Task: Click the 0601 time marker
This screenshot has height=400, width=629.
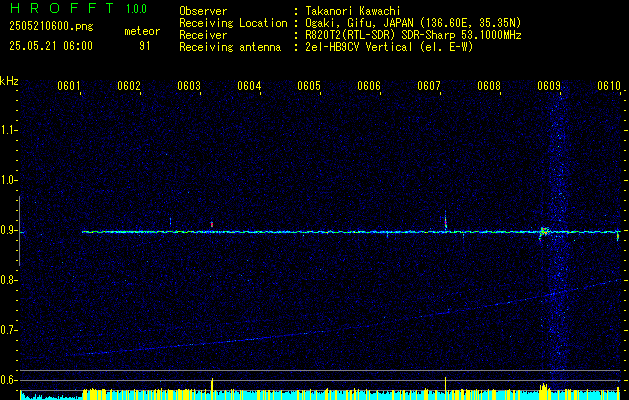Action: click(x=68, y=85)
